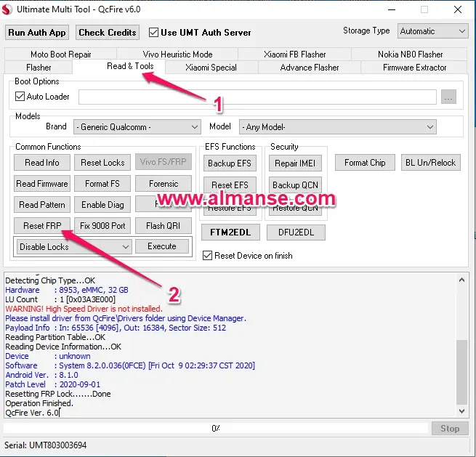Click Flash QRI button
This screenshot has width=476, height=457.
[x=164, y=226]
